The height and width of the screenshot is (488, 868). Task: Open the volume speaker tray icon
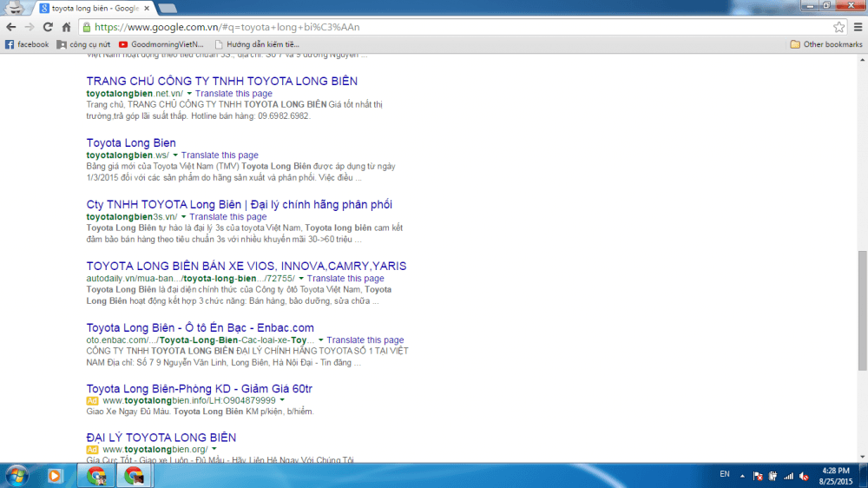[x=804, y=476]
